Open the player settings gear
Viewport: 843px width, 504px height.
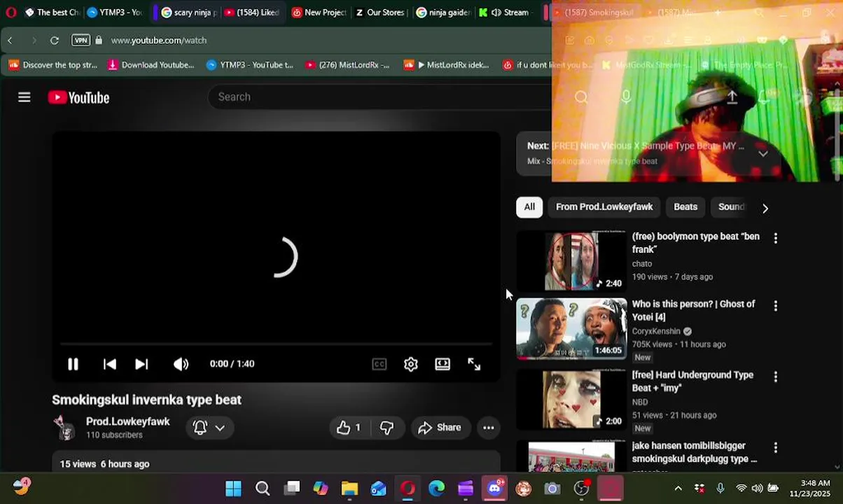(x=411, y=364)
